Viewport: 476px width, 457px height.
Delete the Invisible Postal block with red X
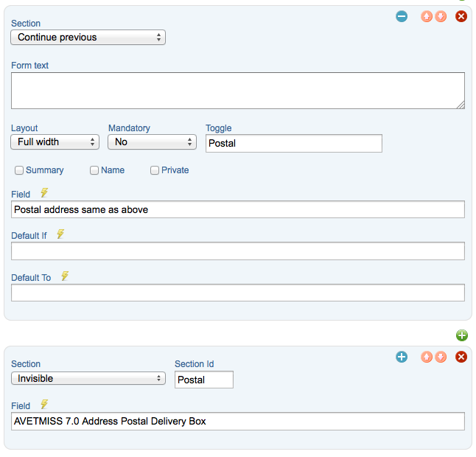tap(461, 357)
